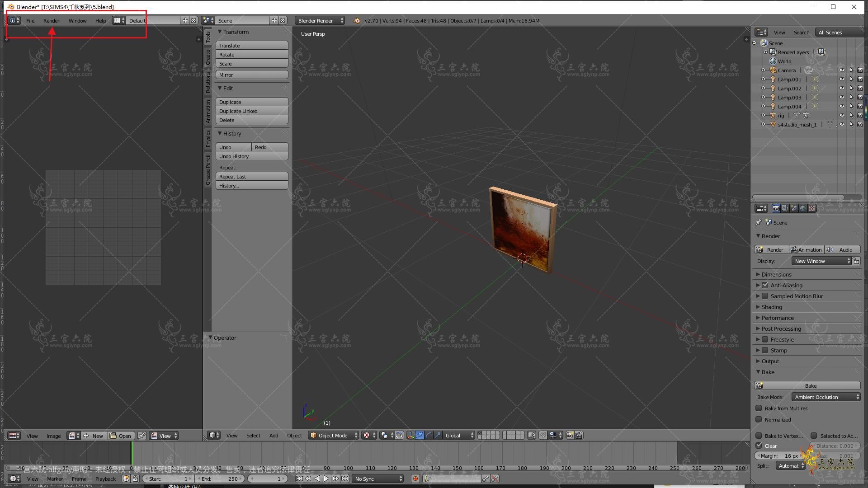Viewport: 868px width, 488px height.
Task: Play the animation forward
Action: (326, 479)
